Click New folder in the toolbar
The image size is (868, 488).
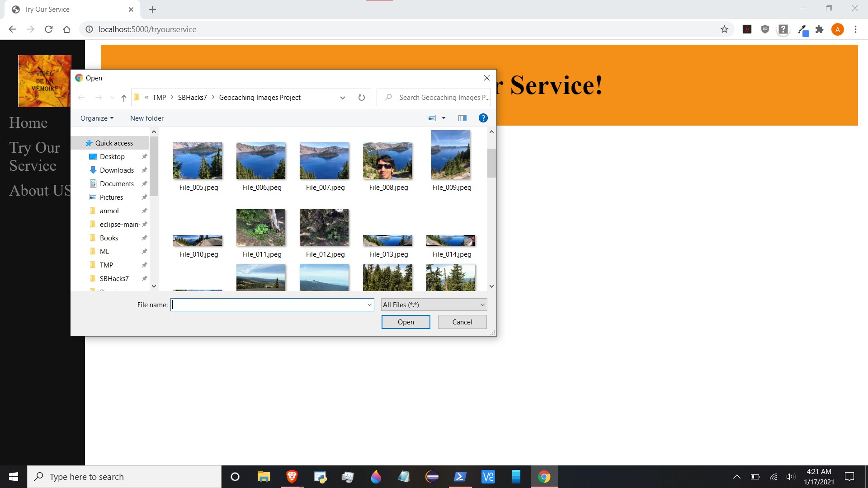click(147, 118)
